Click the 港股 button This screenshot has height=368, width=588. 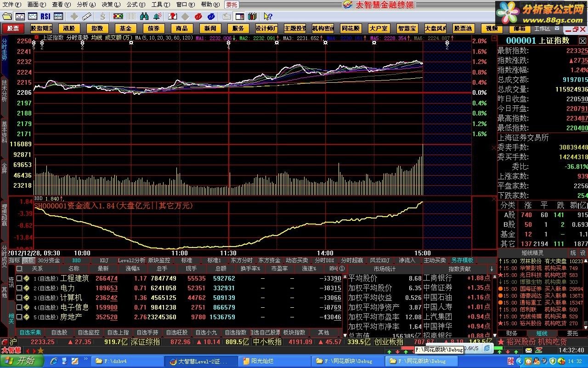(x=69, y=29)
